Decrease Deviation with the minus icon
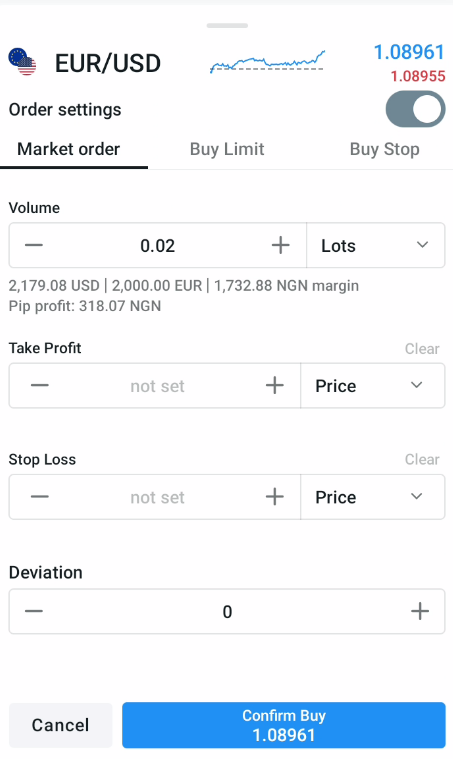This screenshot has height=759, width=453. point(34,611)
